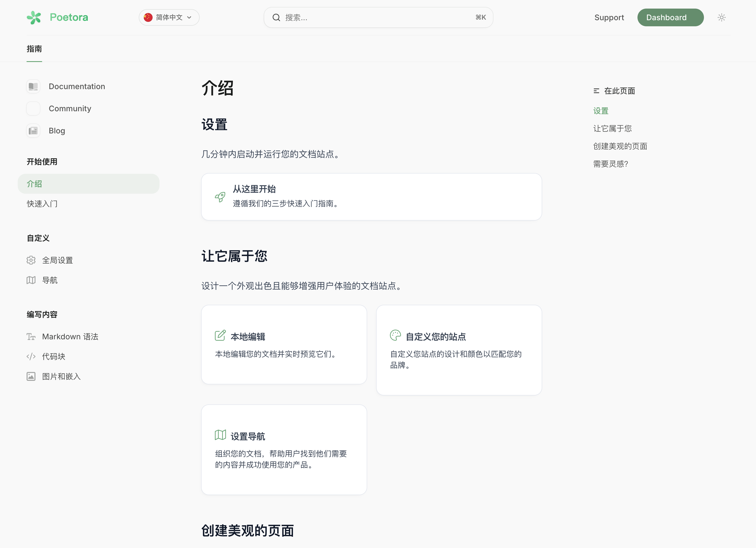Click the Documentation book icon
The height and width of the screenshot is (548, 756).
point(33,86)
